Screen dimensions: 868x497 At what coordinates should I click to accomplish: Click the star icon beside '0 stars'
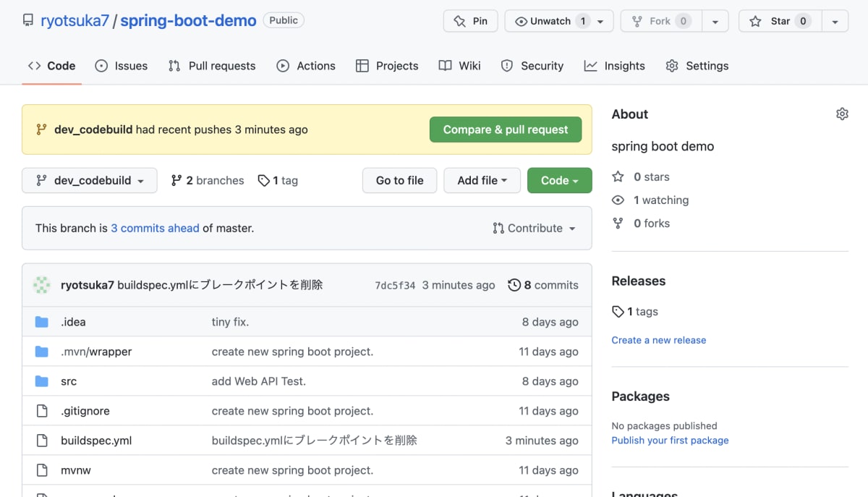[618, 177]
